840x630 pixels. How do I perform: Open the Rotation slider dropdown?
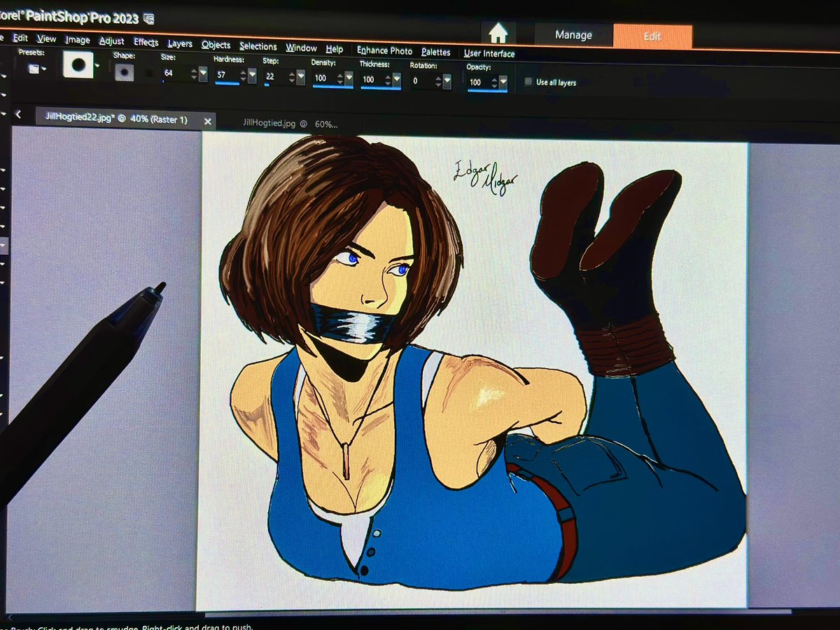(x=447, y=82)
